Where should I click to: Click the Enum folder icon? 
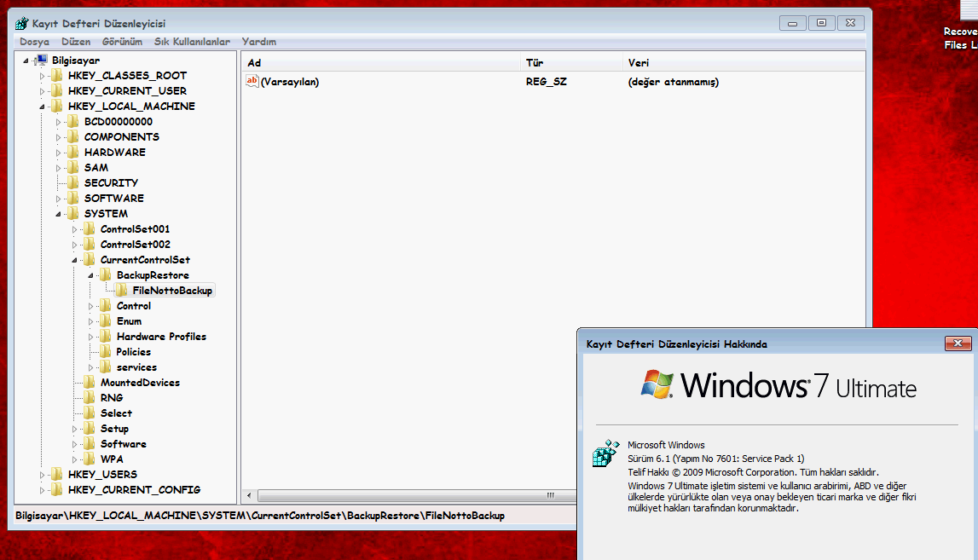pyautogui.click(x=106, y=320)
